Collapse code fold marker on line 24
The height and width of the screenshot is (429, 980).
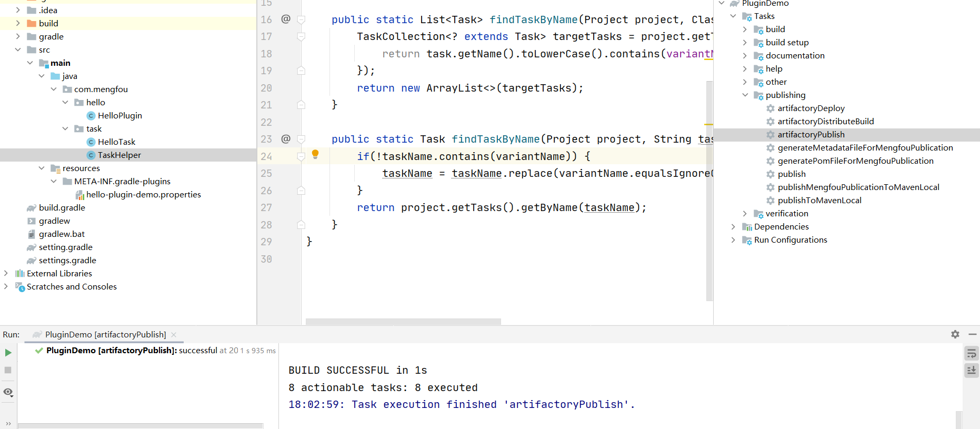coord(301,156)
